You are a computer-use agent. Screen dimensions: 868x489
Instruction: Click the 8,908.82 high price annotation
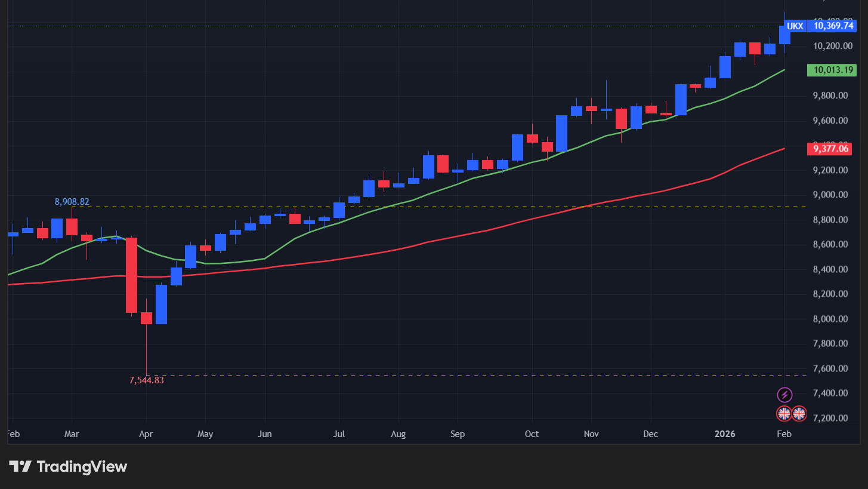click(x=72, y=202)
